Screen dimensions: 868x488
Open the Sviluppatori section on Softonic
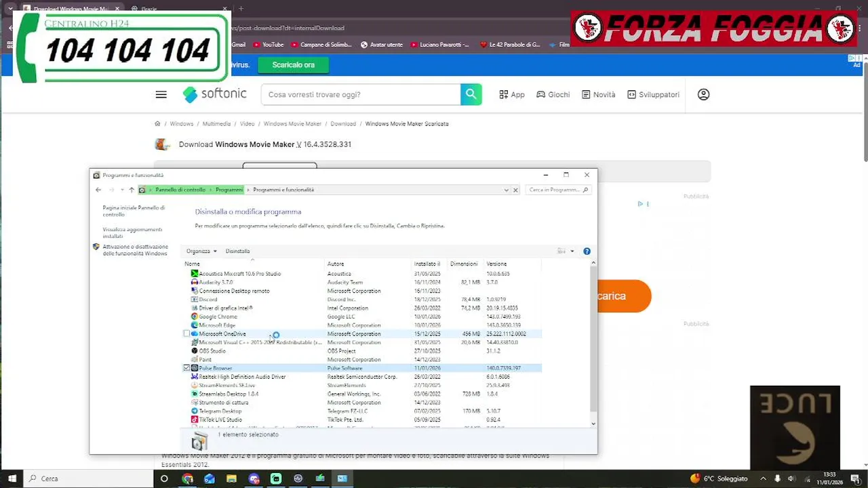653,95
